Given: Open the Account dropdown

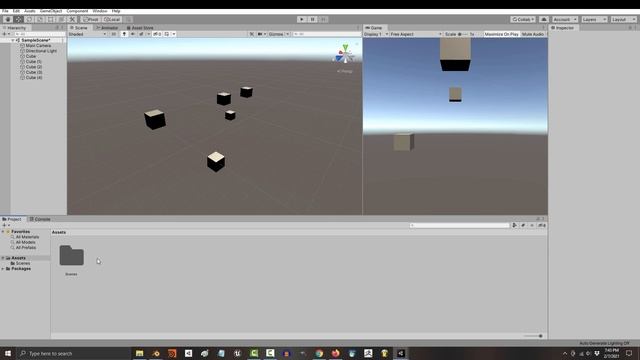Looking at the screenshot, I should [x=565, y=19].
